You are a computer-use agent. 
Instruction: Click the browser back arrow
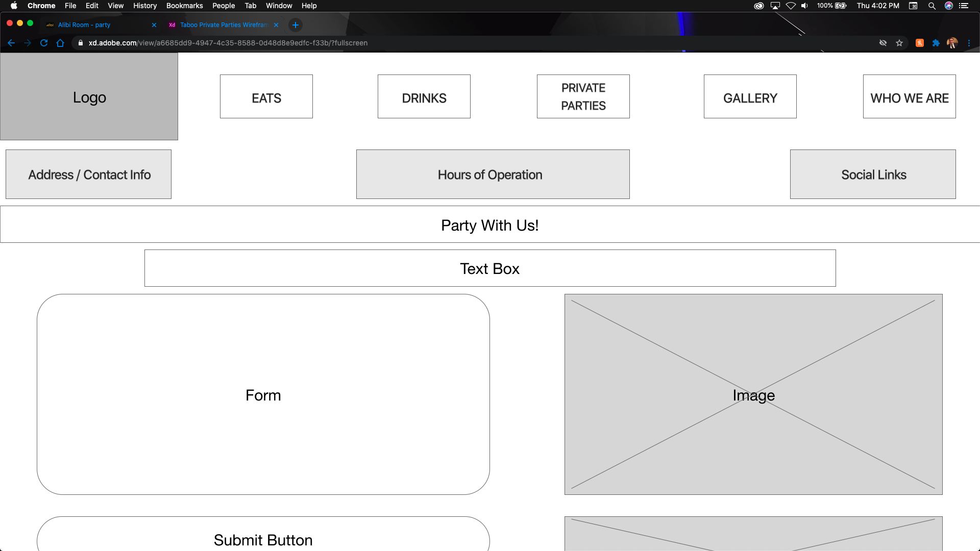pos(11,43)
